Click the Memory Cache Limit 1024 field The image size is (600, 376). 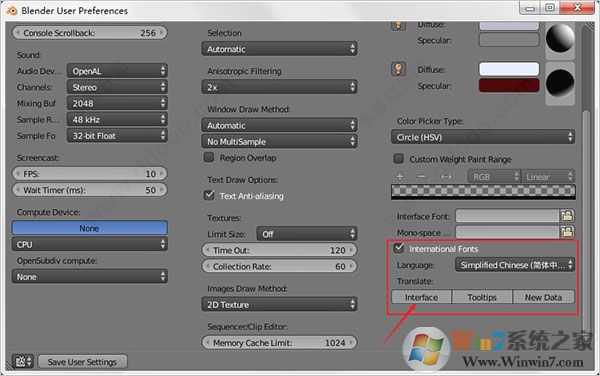pos(279,342)
